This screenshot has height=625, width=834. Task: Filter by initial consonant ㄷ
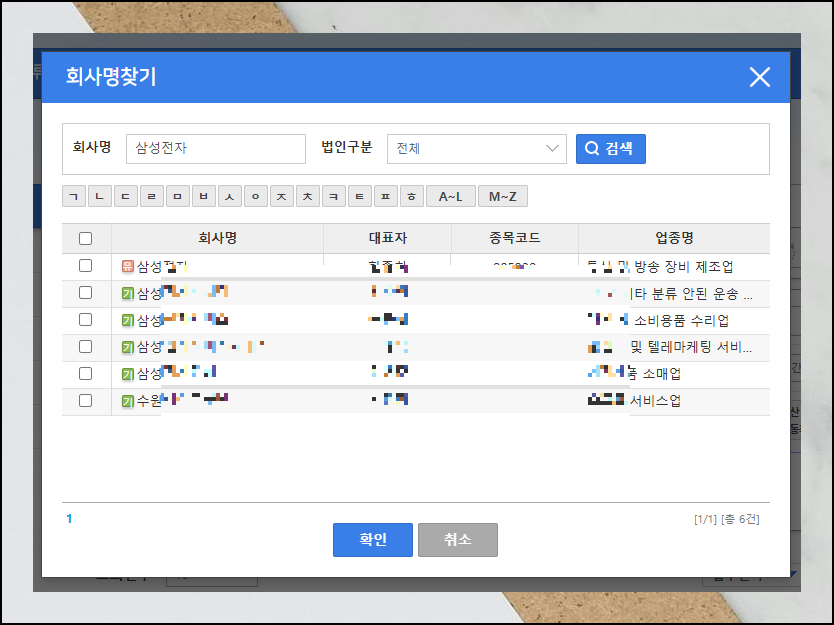tap(126, 196)
